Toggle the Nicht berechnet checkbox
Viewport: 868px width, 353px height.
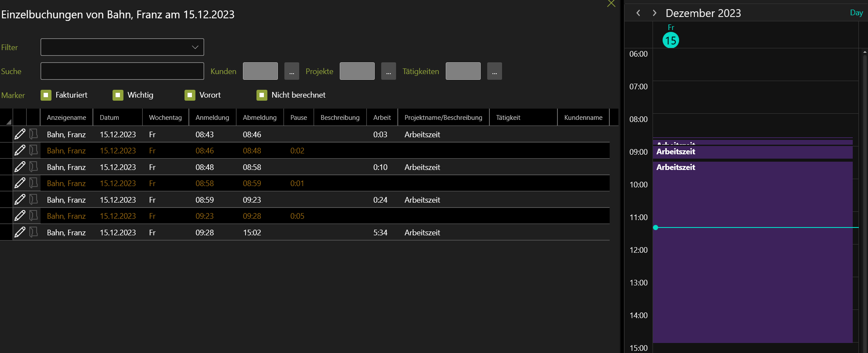pos(262,95)
